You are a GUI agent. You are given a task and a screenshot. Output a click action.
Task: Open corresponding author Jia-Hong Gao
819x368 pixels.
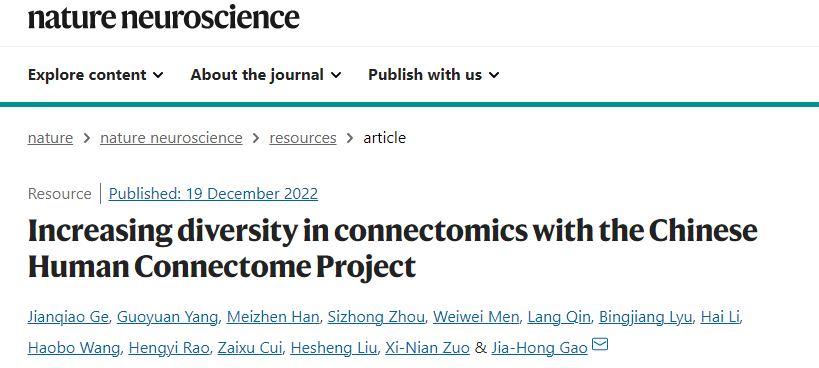pos(540,348)
